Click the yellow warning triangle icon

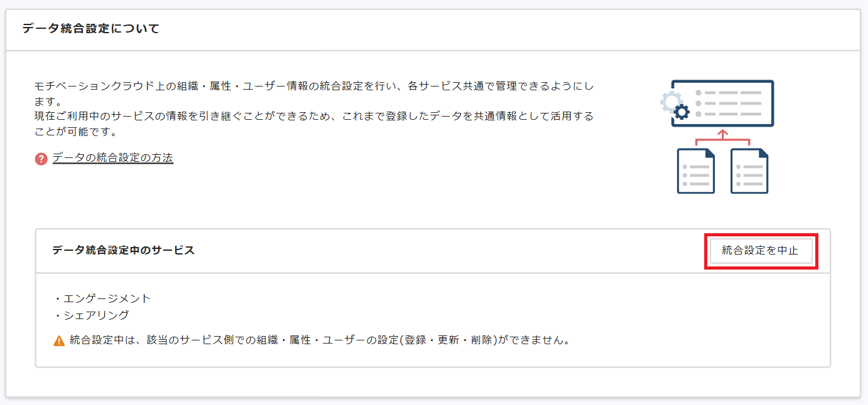pos(60,341)
